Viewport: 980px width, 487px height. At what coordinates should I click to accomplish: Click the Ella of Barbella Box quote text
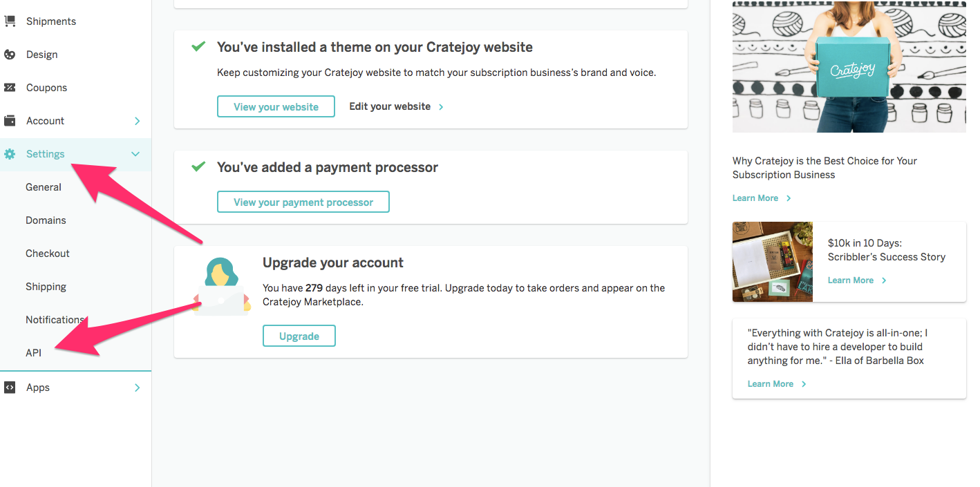pyautogui.click(x=838, y=347)
